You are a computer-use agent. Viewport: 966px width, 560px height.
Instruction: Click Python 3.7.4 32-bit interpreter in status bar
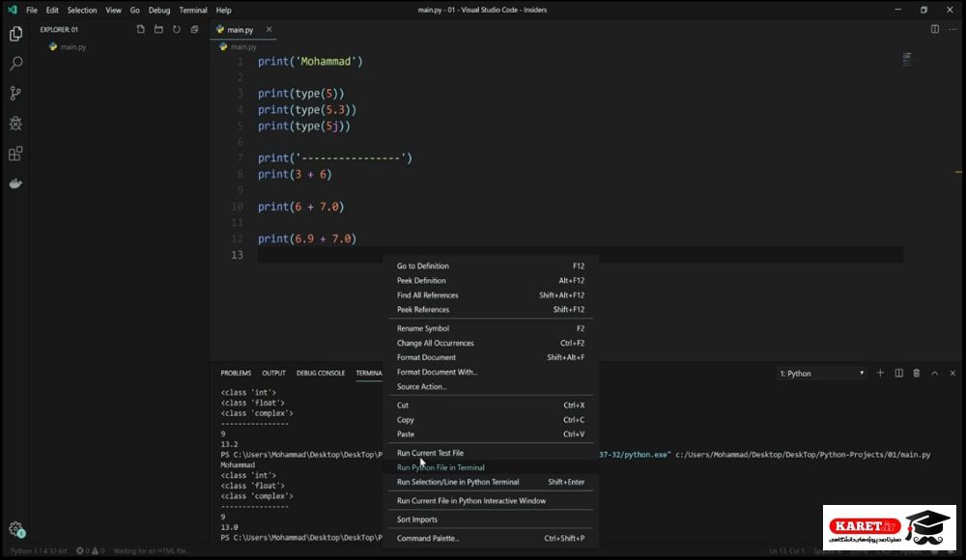click(x=39, y=550)
